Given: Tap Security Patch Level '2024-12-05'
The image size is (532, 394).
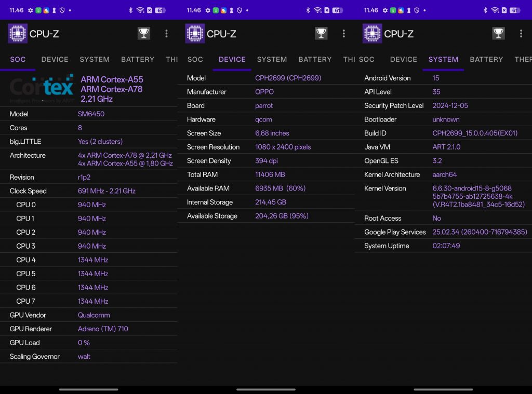Looking at the screenshot, I should pos(450,105).
